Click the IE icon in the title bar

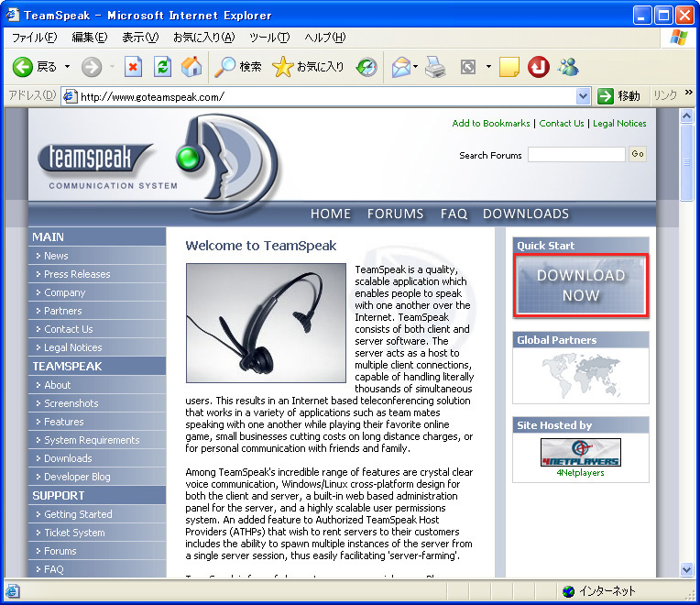12,15
